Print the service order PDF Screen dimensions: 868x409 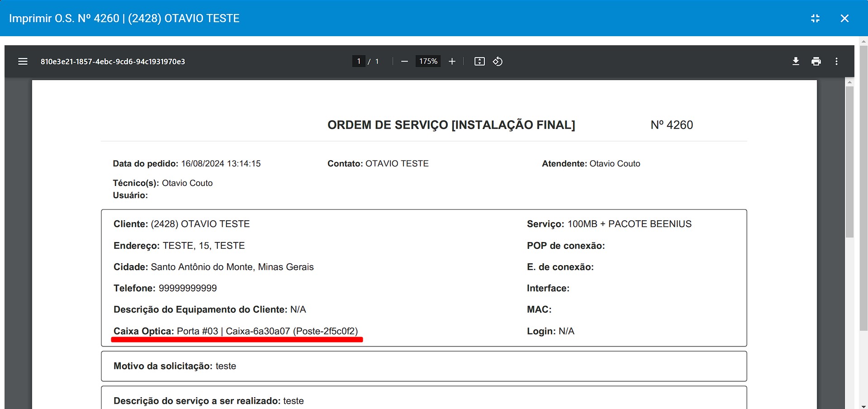(816, 62)
